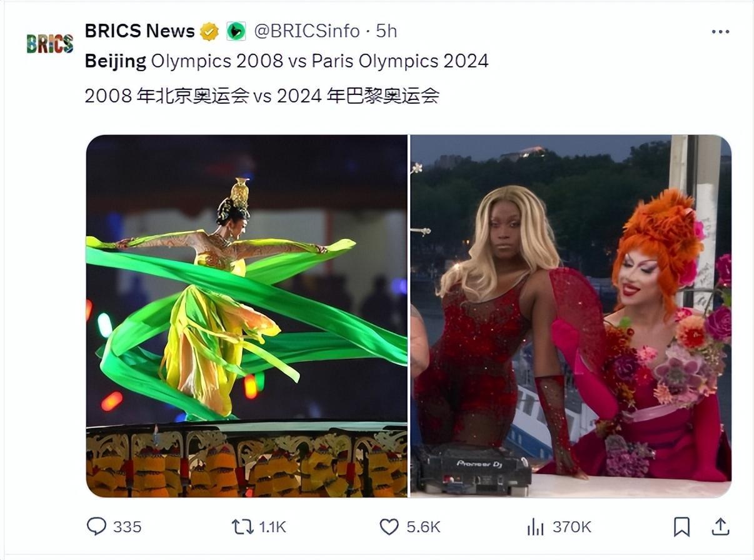Click the green affiliate badge icon
Viewport: 754px width, 560px height.
click(x=236, y=31)
